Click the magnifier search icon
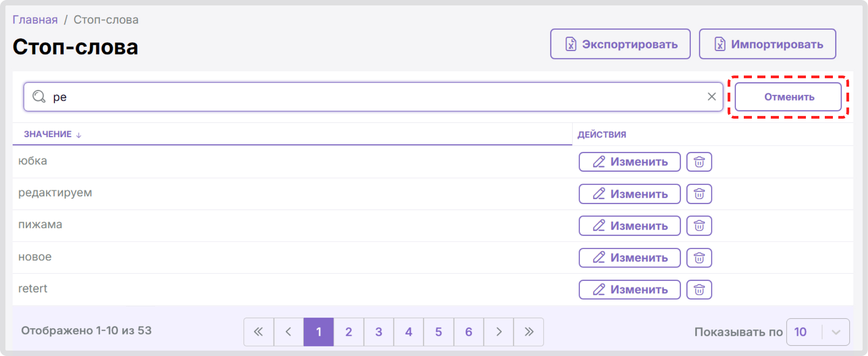 coord(39,96)
